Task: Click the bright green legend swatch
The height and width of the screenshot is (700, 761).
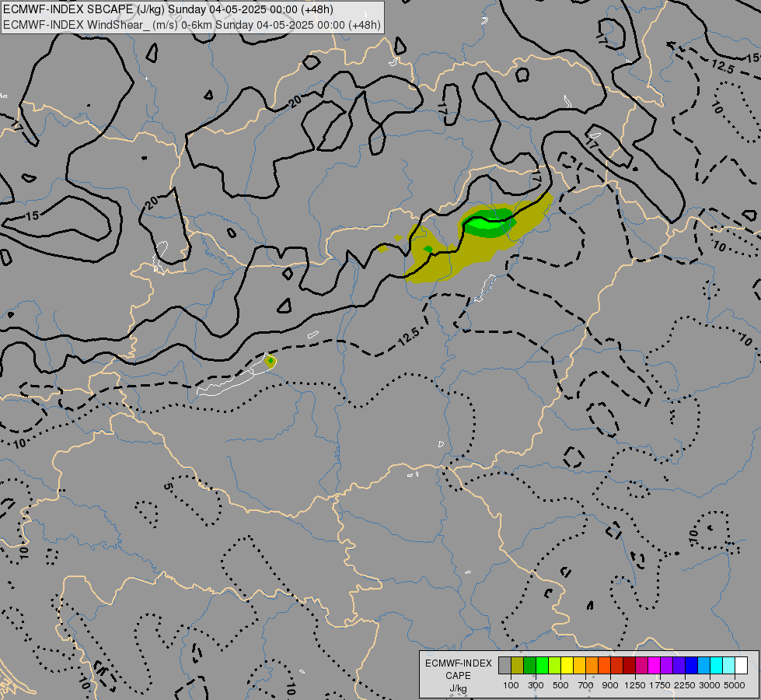Action: tap(542, 666)
